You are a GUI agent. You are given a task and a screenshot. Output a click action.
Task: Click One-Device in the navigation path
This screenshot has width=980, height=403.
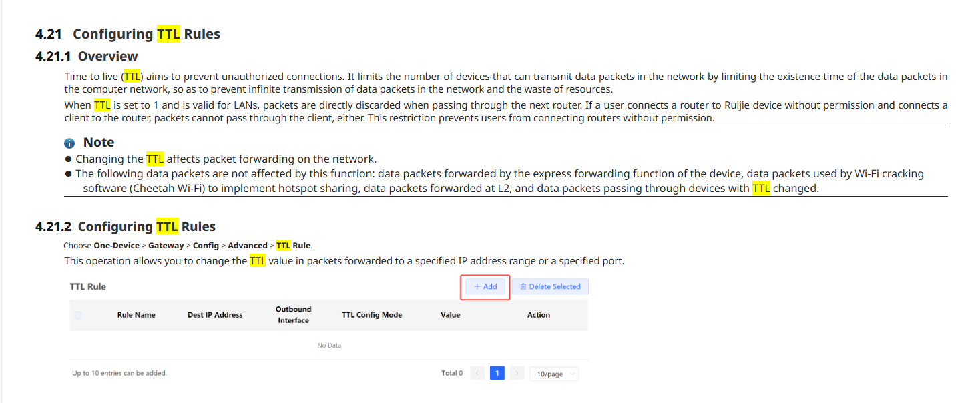pos(116,246)
